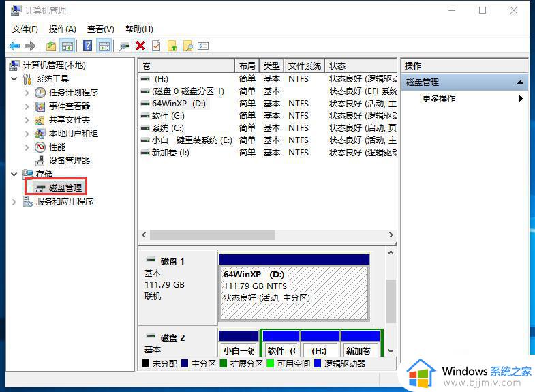Select 本地用户和组 in the tree
Screen dimensions: 535x392
click(x=74, y=134)
